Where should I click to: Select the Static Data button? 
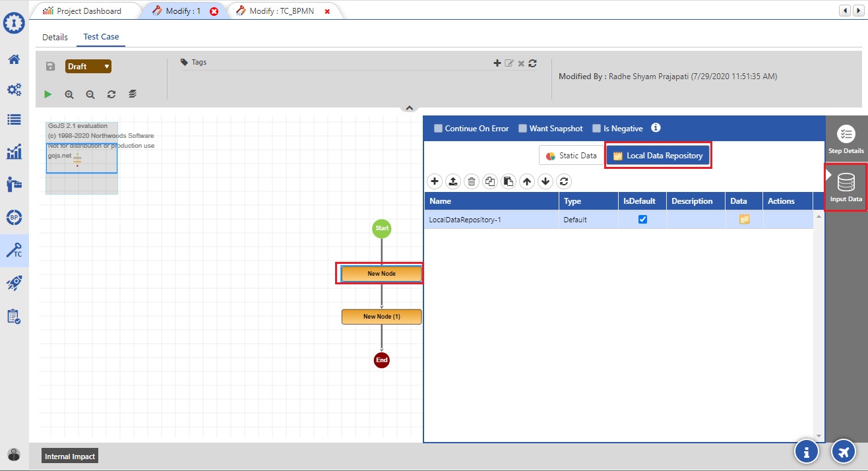click(571, 156)
